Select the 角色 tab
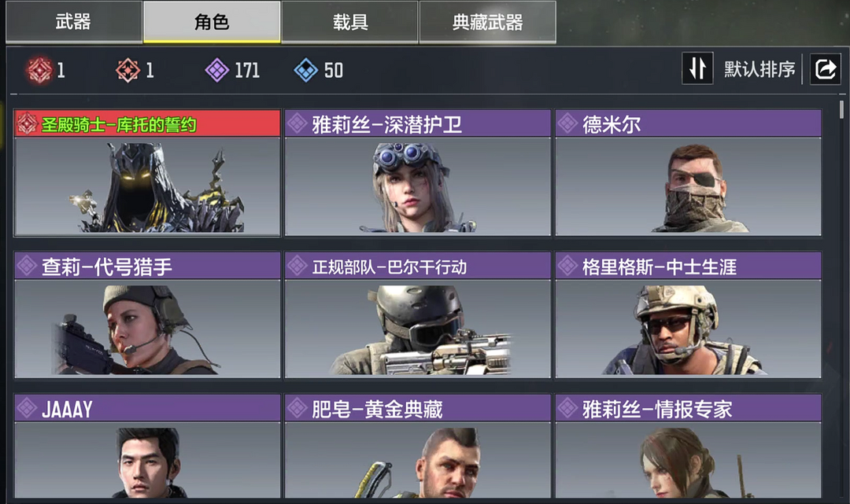Screen dimensions: 850x504 click(x=212, y=22)
